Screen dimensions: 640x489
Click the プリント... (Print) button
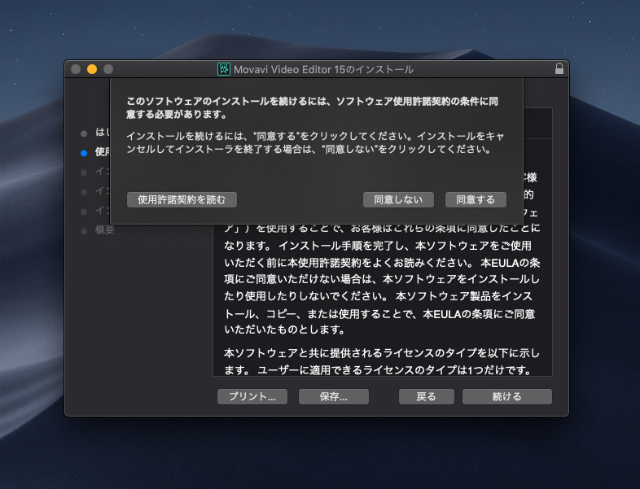point(252,396)
